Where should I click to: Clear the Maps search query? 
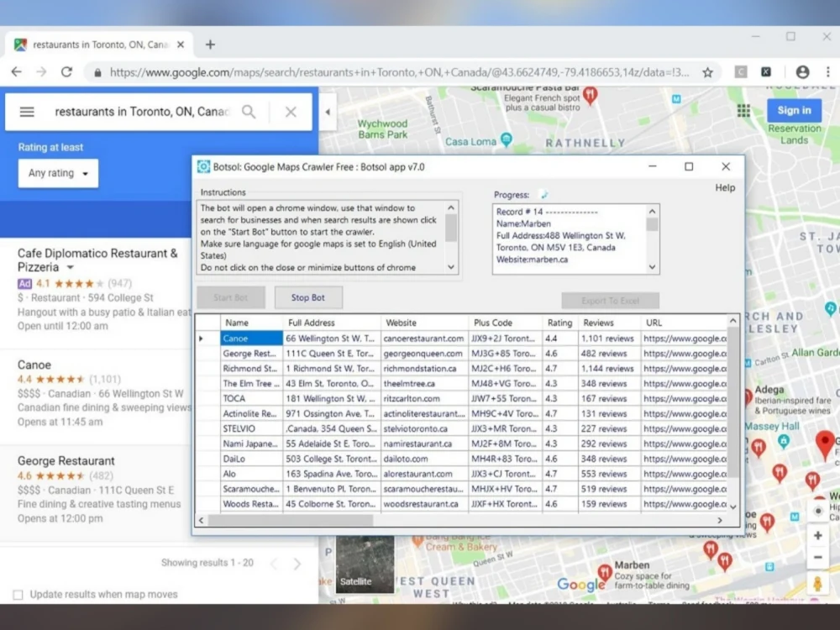point(291,112)
